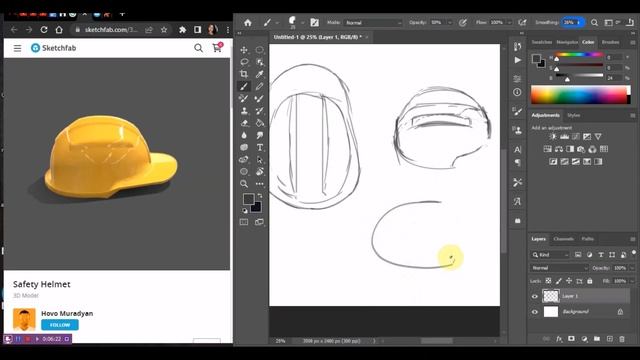Select the Crop tool
640x360 pixels.
tap(244, 74)
